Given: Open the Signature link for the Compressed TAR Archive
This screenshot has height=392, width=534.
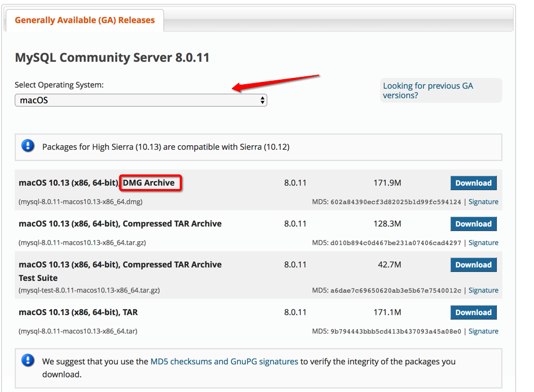Looking at the screenshot, I should point(483,242).
